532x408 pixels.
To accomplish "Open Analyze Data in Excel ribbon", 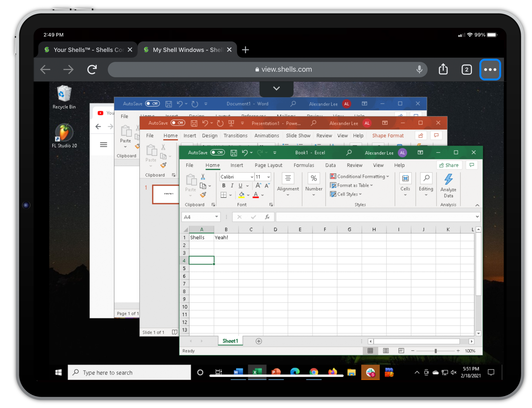I will pos(448,186).
